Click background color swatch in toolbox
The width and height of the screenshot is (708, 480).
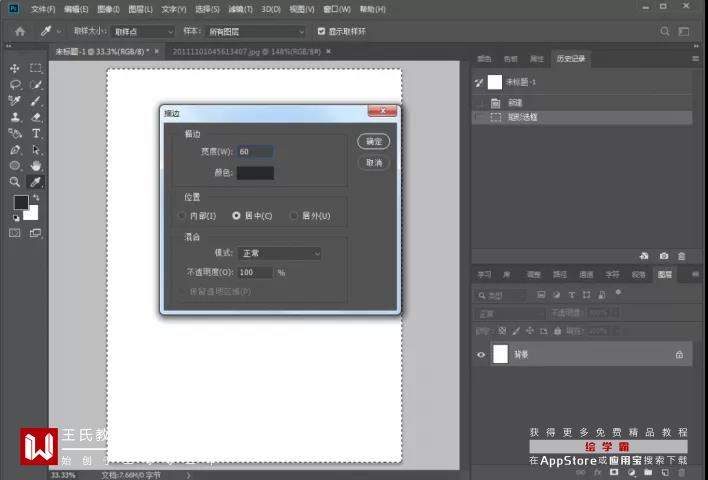32,214
